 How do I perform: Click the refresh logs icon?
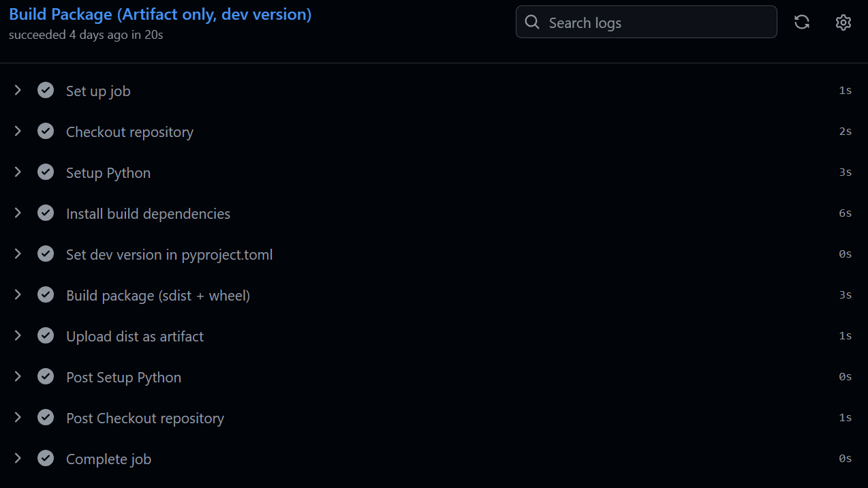(801, 22)
